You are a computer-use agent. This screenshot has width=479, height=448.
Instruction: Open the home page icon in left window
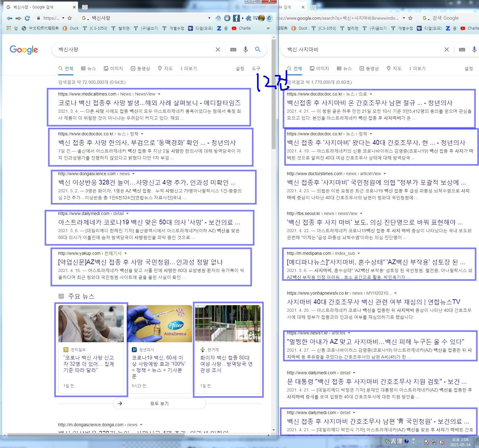click(x=218, y=18)
